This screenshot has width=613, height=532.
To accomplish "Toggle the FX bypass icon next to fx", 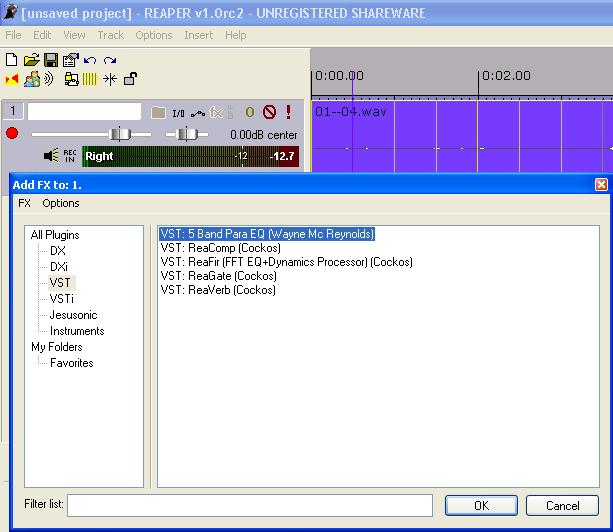I will pyautogui.click(x=231, y=112).
